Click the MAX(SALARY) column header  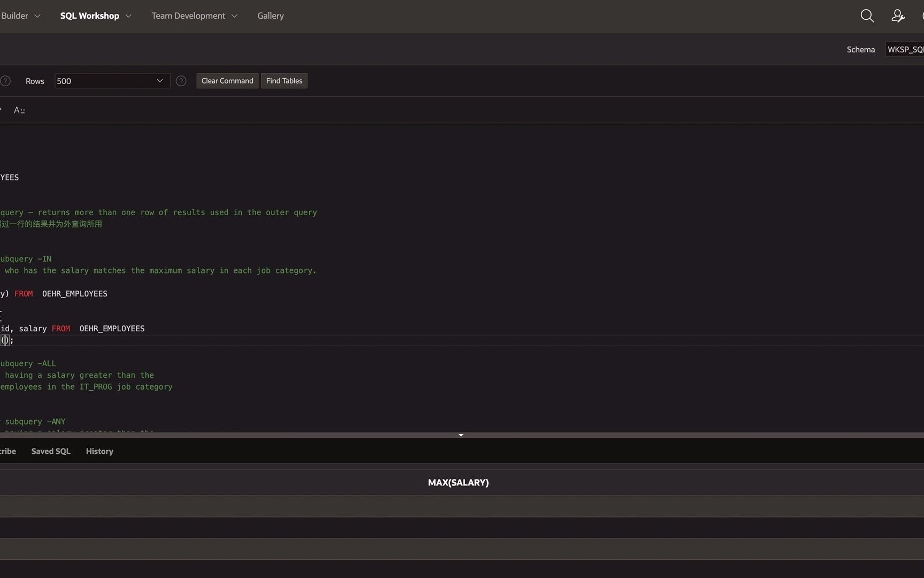pos(458,482)
